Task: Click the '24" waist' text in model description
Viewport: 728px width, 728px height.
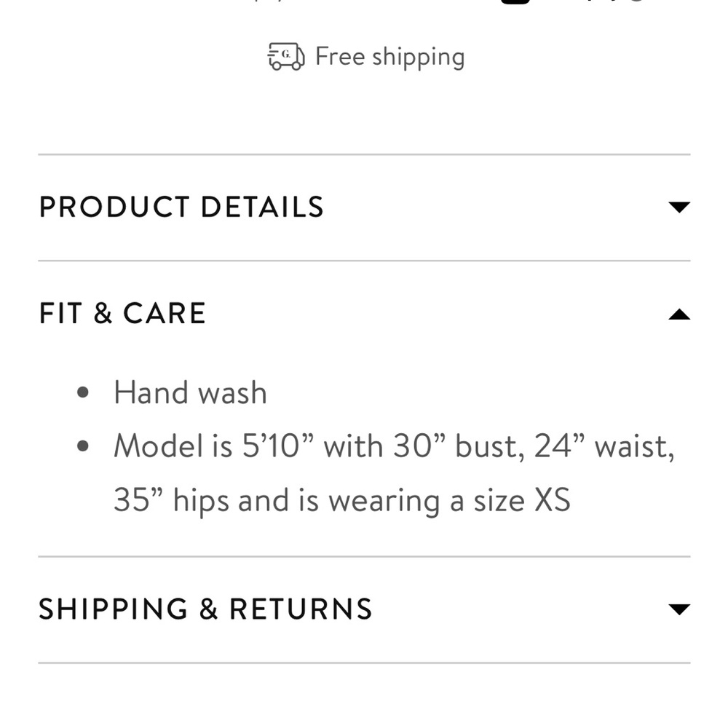Action: click(604, 447)
